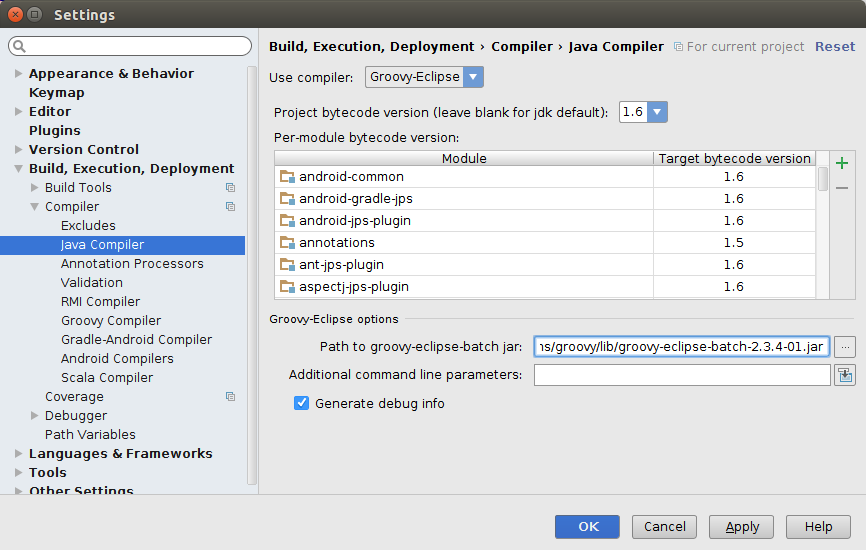The image size is (866, 550).
Task: Click the android-gradle-jps module folder icon
Action: (x=287, y=199)
